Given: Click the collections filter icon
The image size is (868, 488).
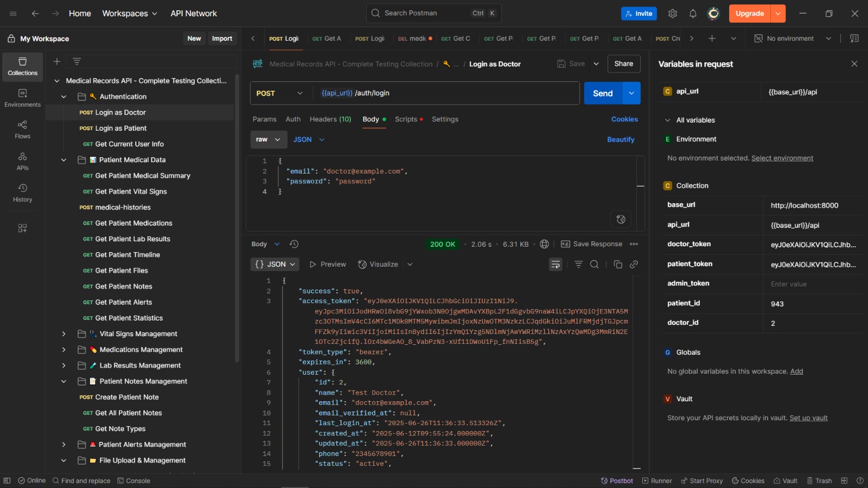Looking at the screenshot, I should [x=76, y=61].
